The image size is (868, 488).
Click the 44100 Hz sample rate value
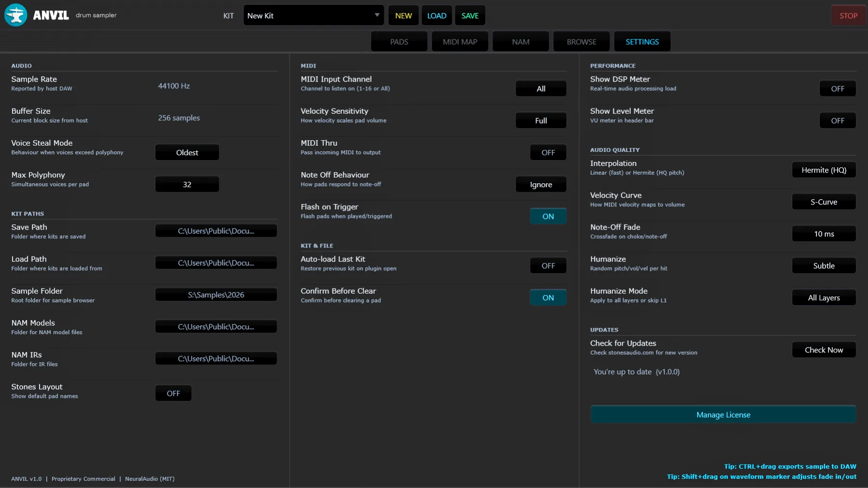[174, 86]
